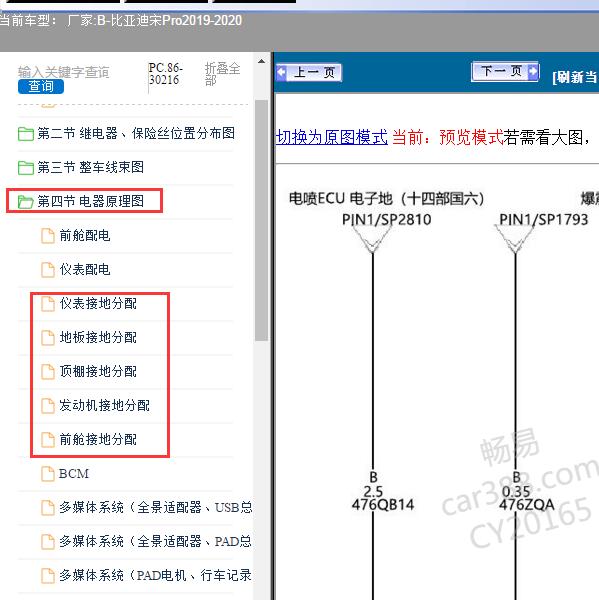Click folder icon beside 第三节 整车线束图
599x600 pixels.
pos(26,168)
